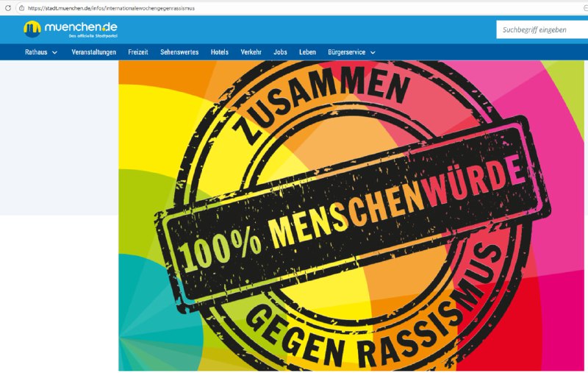Go to the muenchen.de homepage via wordmark text
Image resolution: width=588 pixels, height=373 pixels.
(81, 27)
